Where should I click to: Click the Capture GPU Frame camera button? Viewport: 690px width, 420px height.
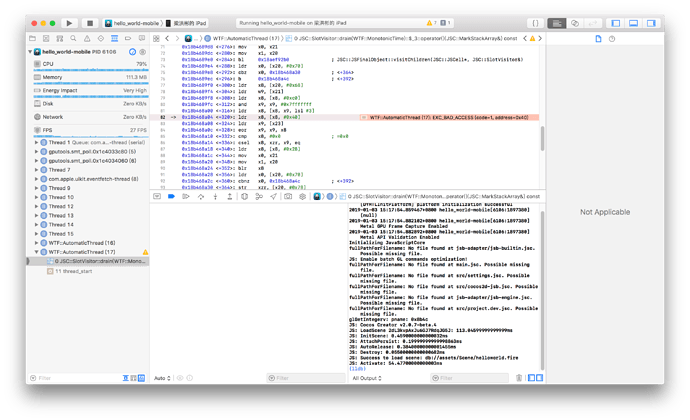point(288,196)
